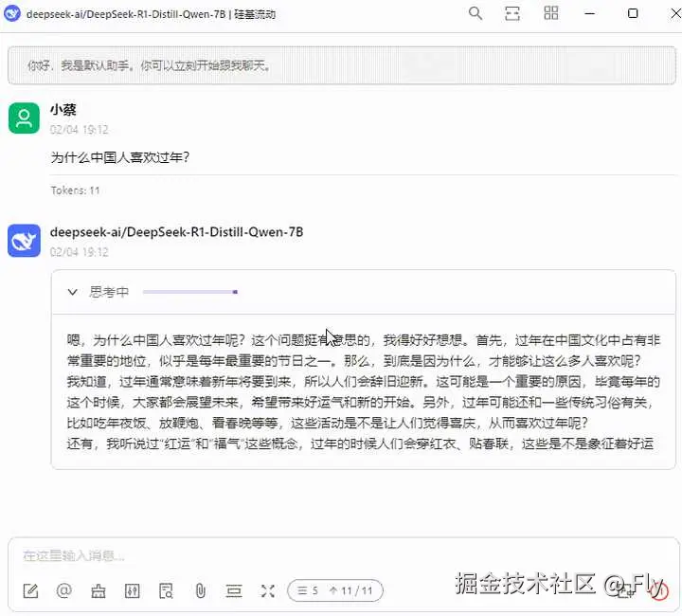Click the question text 为什么中国人喜欢过年?
Screen dimensions: 682x616
click(x=120, y=157)
